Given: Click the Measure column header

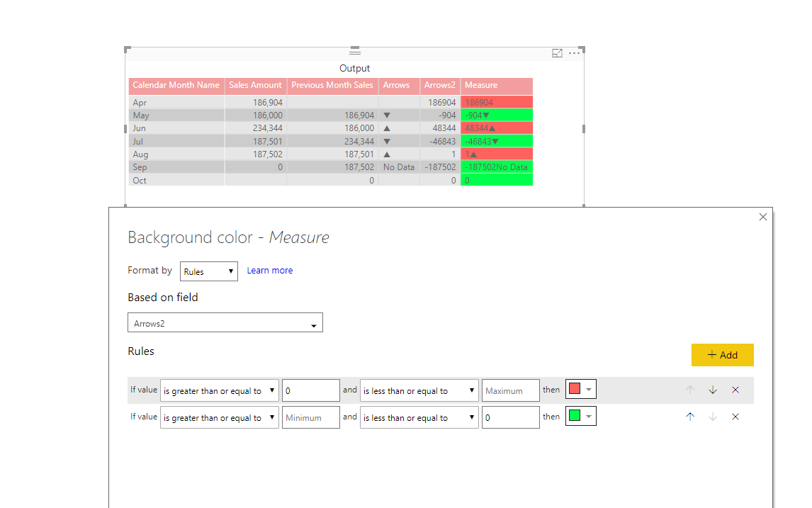Looking at the screenshot, I should click(x=497, y=86).
